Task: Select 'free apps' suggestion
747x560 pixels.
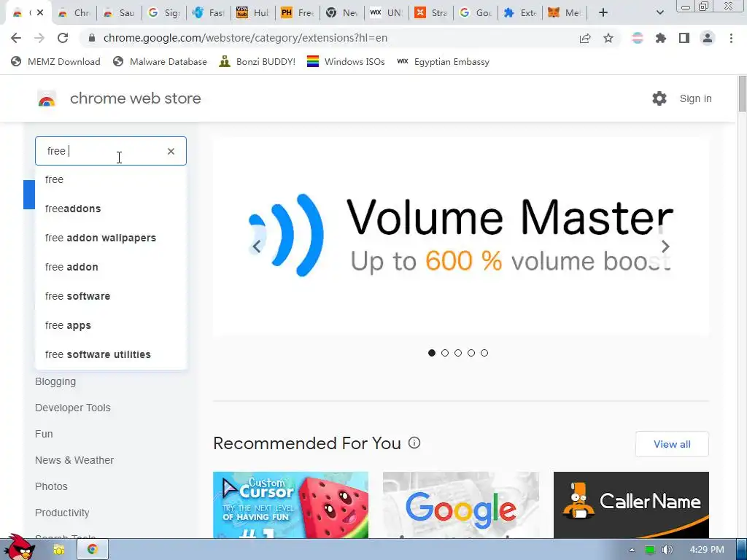Action: coord(111,325)
